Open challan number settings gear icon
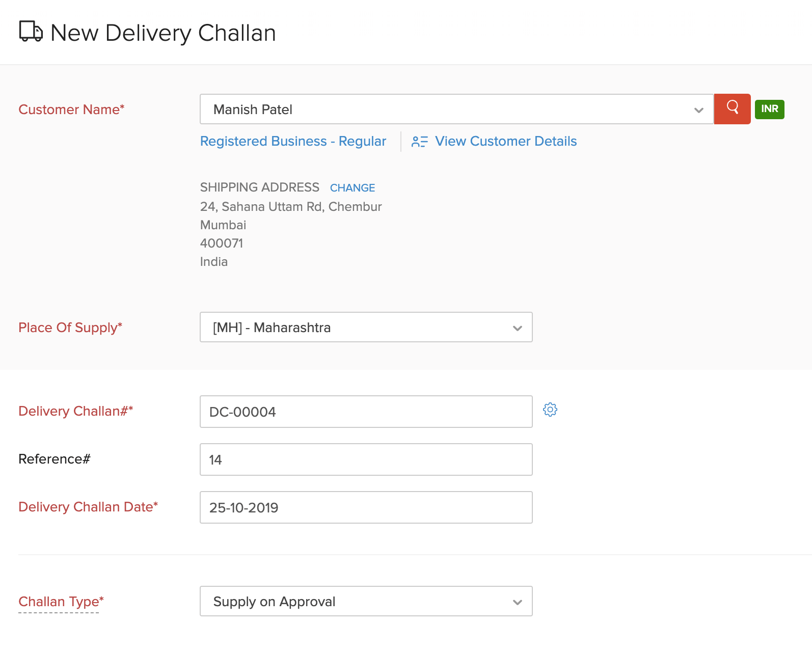This screenshot has height=651, width=812. [550, 410]
